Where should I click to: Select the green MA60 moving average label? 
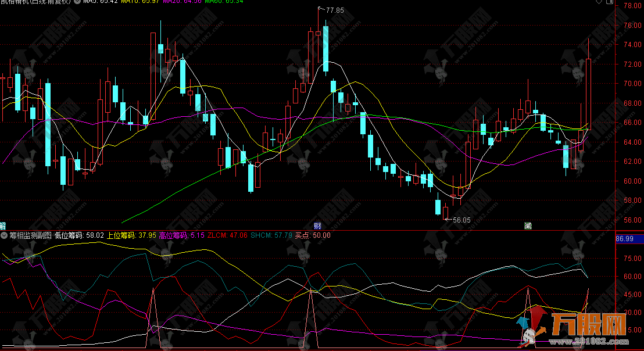212,2
